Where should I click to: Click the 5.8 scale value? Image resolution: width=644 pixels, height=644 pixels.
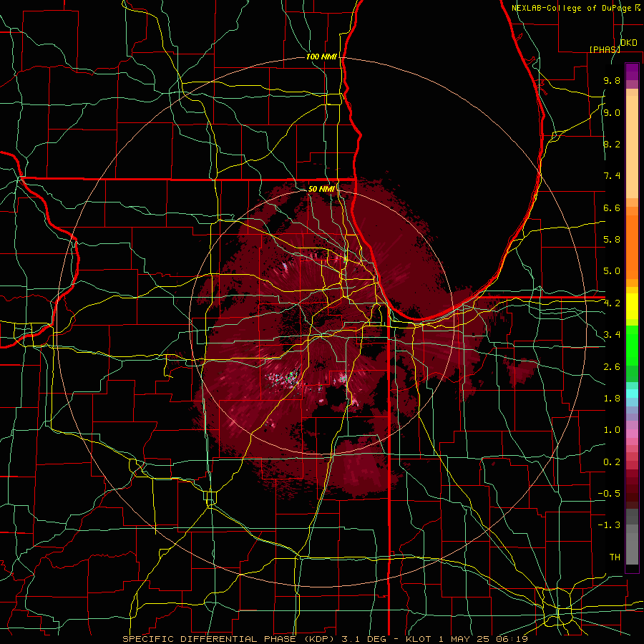click(612, 240)
